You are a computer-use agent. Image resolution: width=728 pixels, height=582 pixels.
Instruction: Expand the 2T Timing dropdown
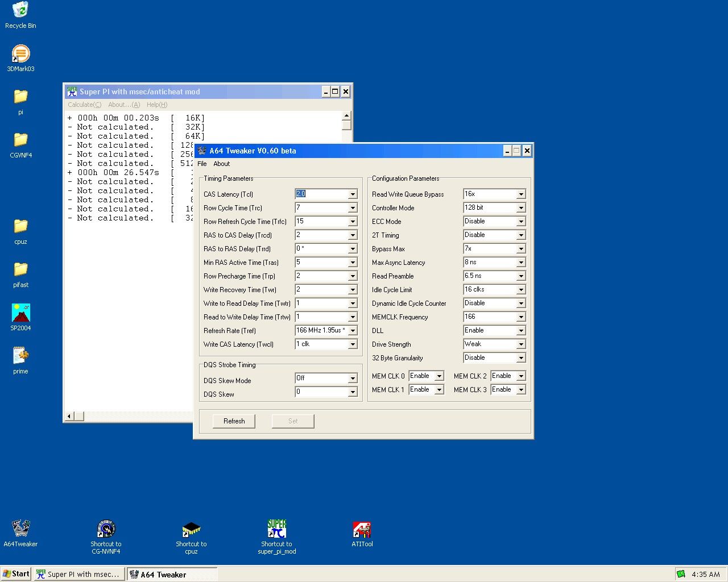coord(521,235)
